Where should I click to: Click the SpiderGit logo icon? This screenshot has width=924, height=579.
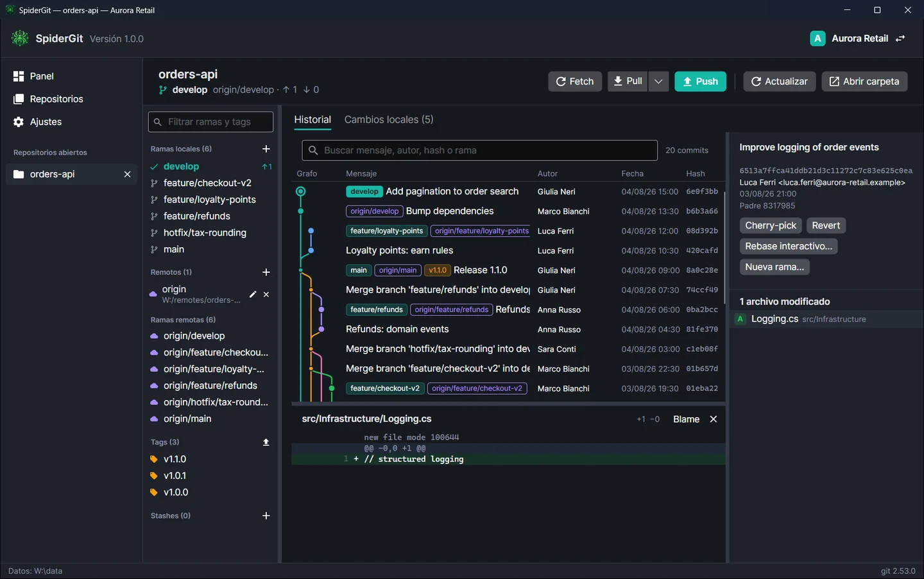pyautogui.click(x=20, y=39)
